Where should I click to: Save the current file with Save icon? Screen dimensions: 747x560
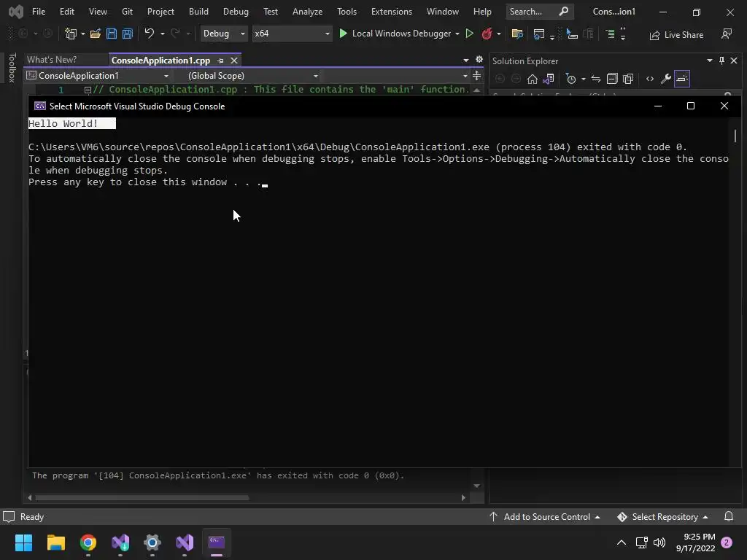click(x=112, y=34)
